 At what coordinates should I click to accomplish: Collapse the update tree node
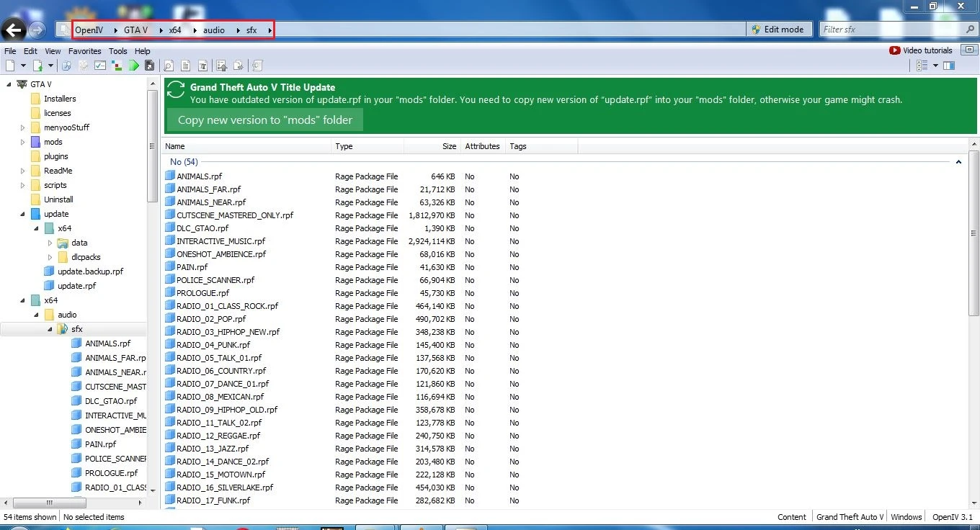point(22,214)
